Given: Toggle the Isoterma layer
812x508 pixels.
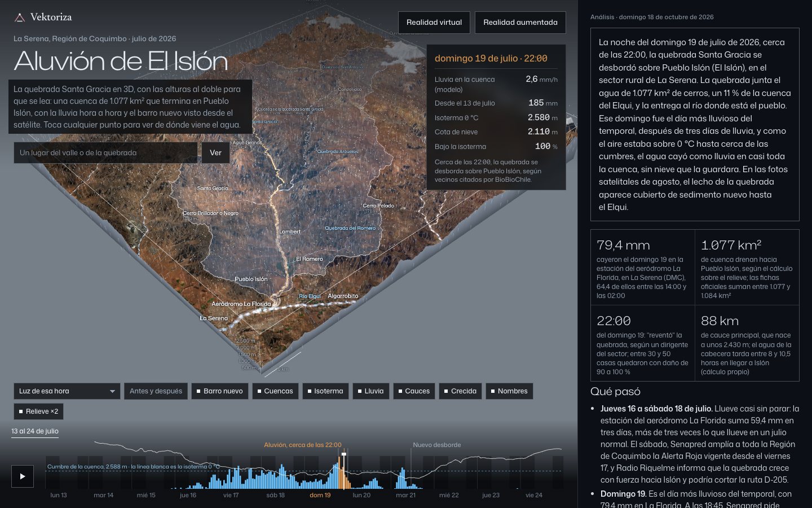Looking at the screenshot, I should pyautogui.click(x=325, y=391).
